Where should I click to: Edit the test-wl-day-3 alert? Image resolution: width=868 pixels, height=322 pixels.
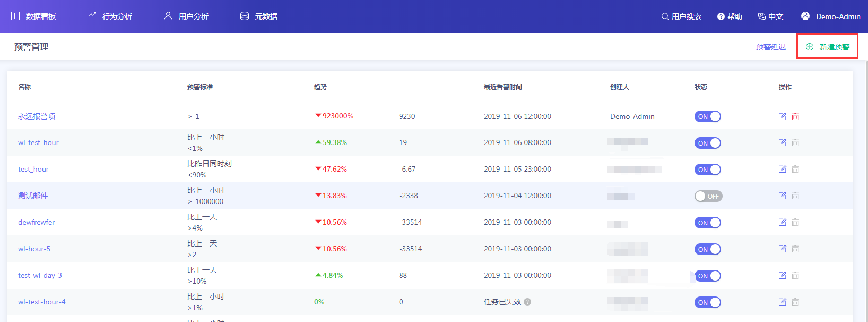[782, 275]
